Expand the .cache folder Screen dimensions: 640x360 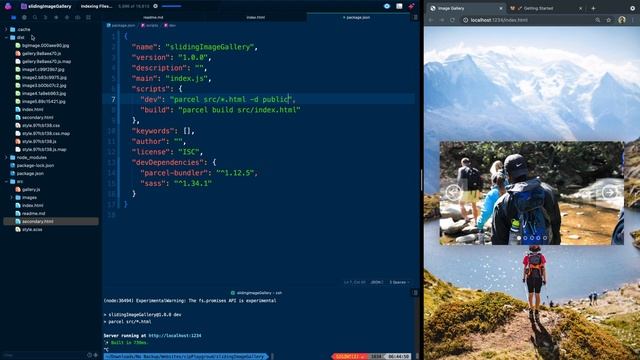pyautogui.click(x=6, y=29)
